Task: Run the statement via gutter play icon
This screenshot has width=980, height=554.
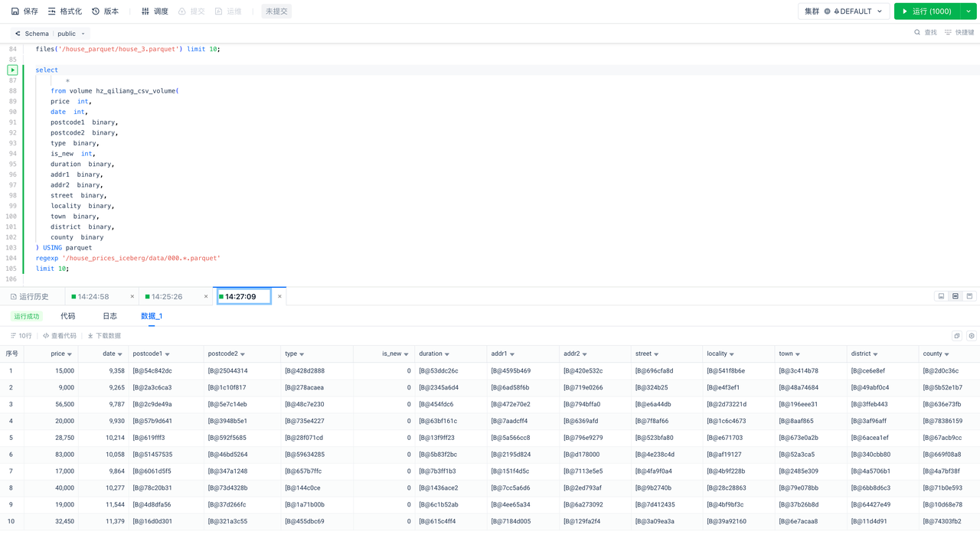Action: point(12,70)
